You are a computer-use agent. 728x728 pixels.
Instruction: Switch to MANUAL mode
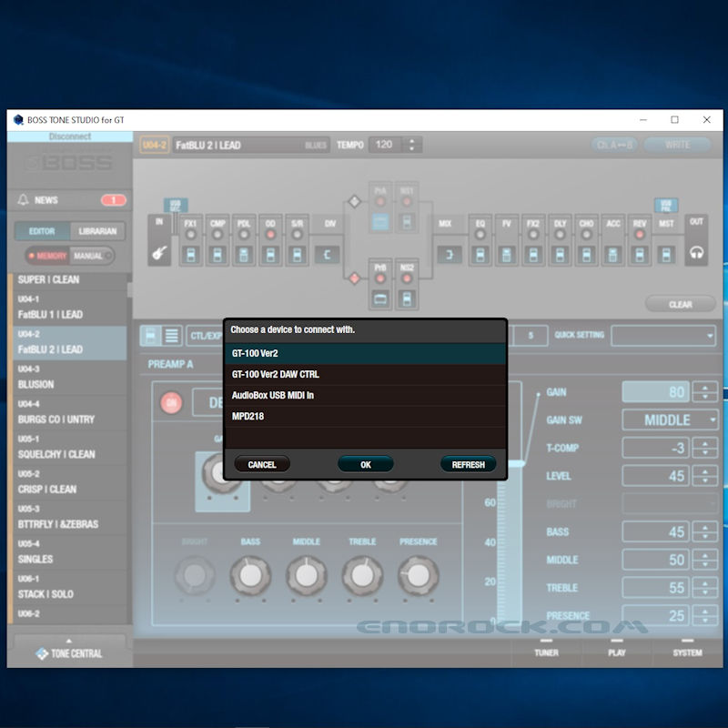click(90, 257)
